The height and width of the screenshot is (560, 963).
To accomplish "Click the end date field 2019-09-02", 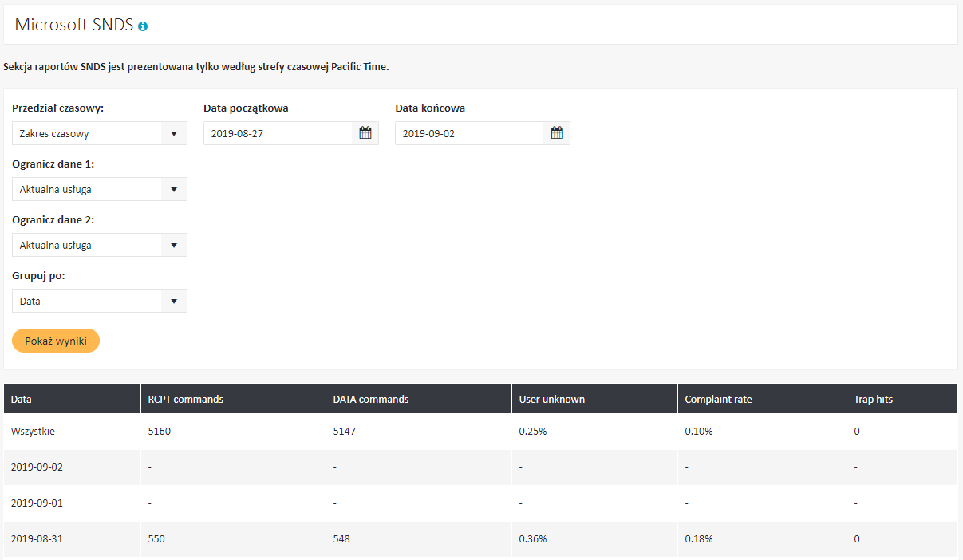I will tap(469, 133).
